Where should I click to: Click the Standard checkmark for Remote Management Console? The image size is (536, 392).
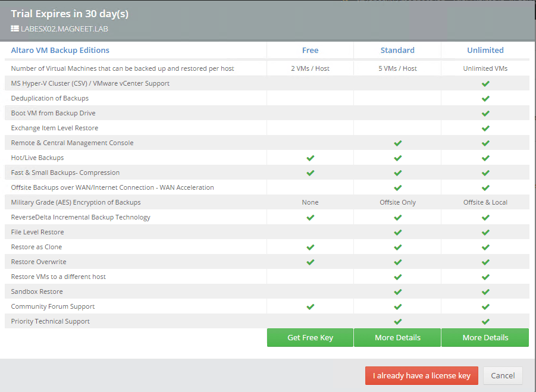(x=397, y=143)
